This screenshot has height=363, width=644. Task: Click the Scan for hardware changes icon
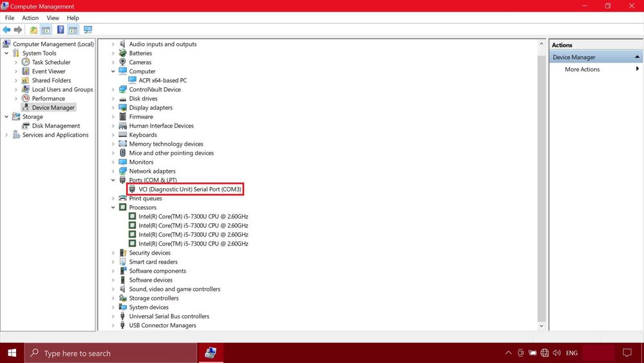(88, 30)
